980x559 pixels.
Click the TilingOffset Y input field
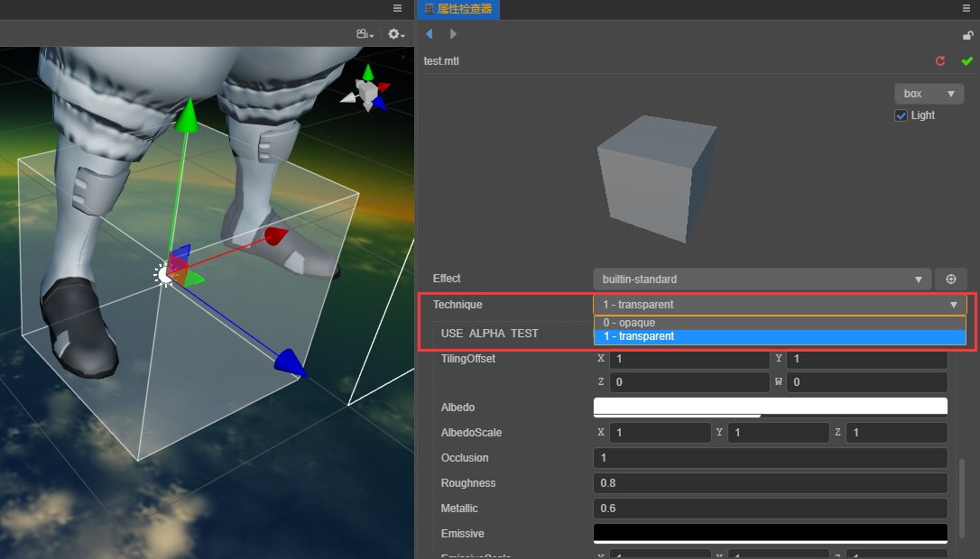867,359
